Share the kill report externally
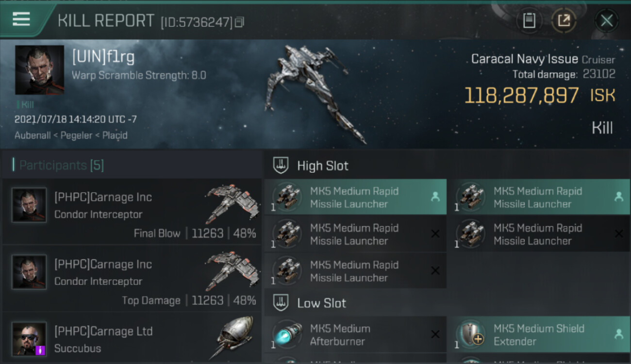This screenshot has width=631, height=364. coord(564,20)
